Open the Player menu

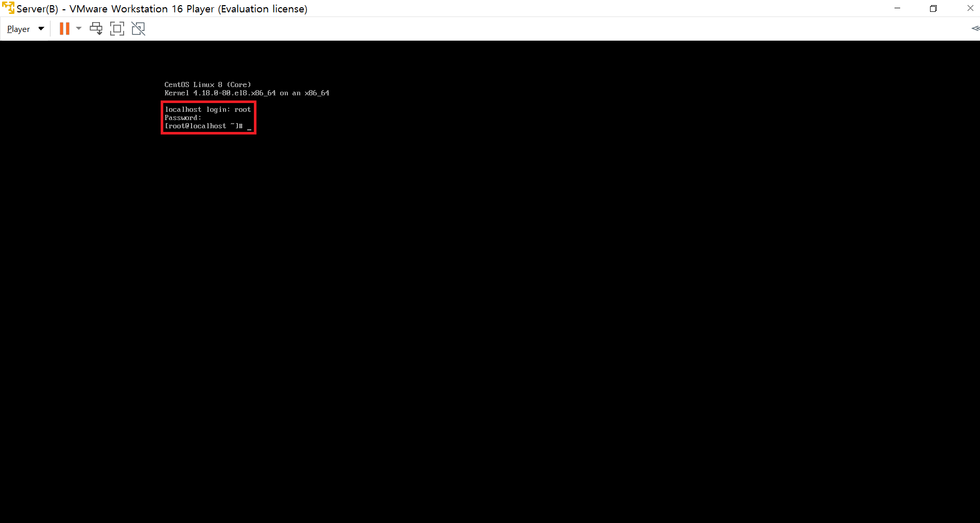pyautogui.click(x=26, y=29)
